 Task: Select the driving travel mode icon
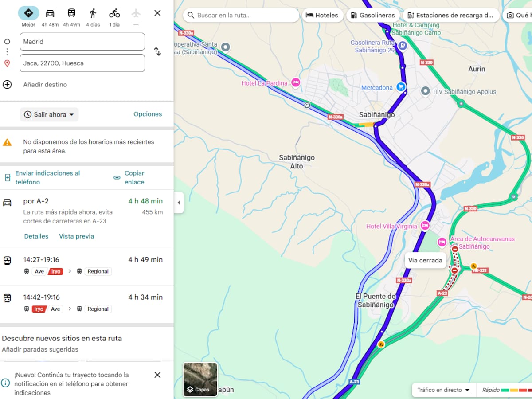point(50,13)
